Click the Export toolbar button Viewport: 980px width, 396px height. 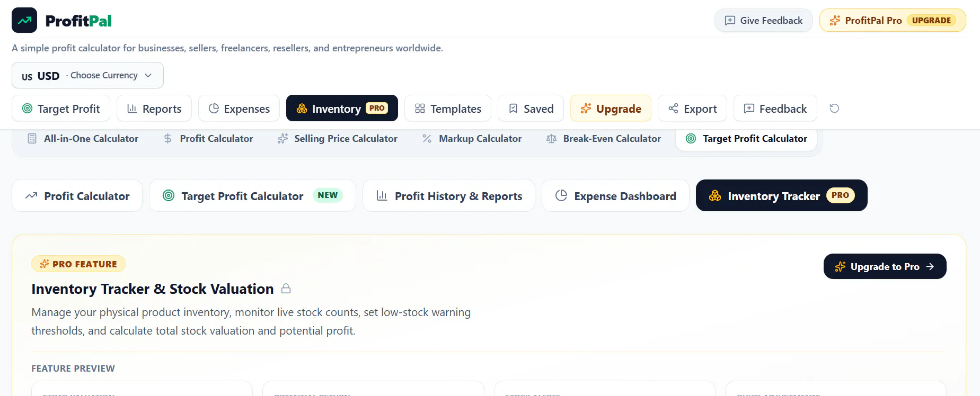[692, 109]
